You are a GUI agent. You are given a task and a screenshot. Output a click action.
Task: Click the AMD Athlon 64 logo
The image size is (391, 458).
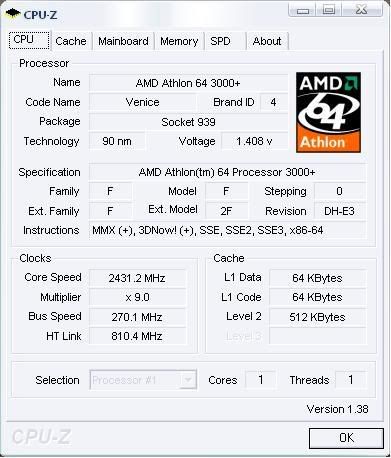[x=328, y=112]
